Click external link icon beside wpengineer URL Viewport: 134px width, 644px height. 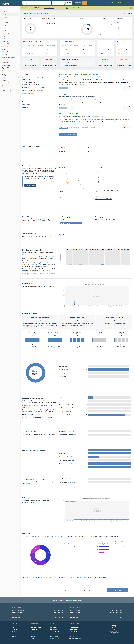click(99, 77)
